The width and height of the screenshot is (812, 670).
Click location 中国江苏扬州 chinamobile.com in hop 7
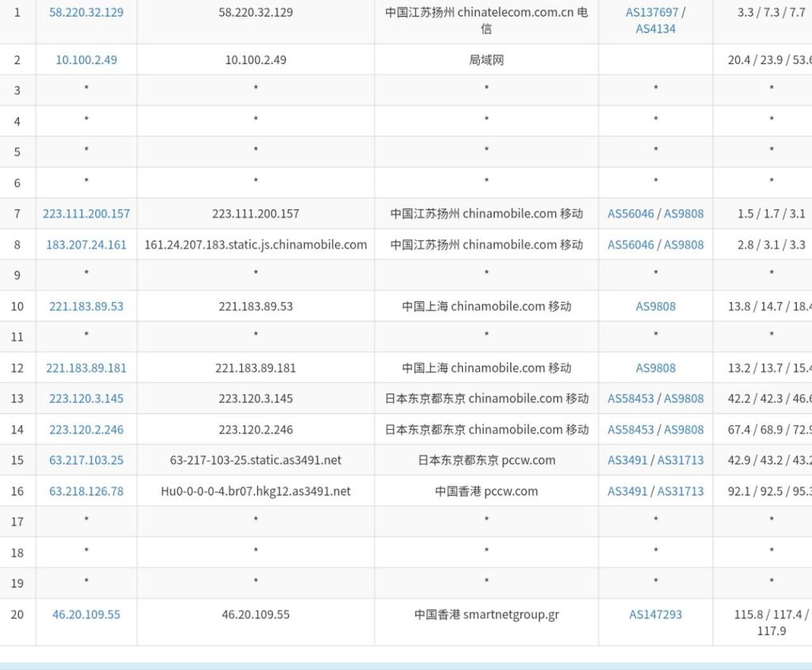point(486,214)
